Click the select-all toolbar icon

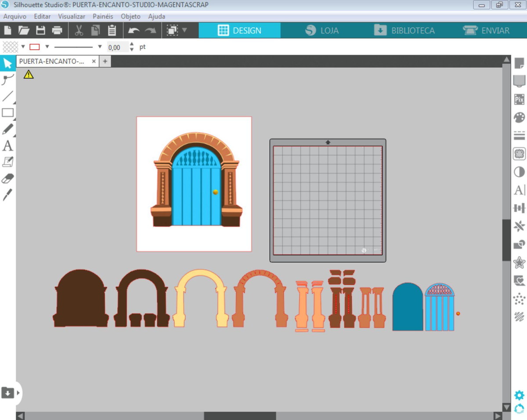click(172, 30)
